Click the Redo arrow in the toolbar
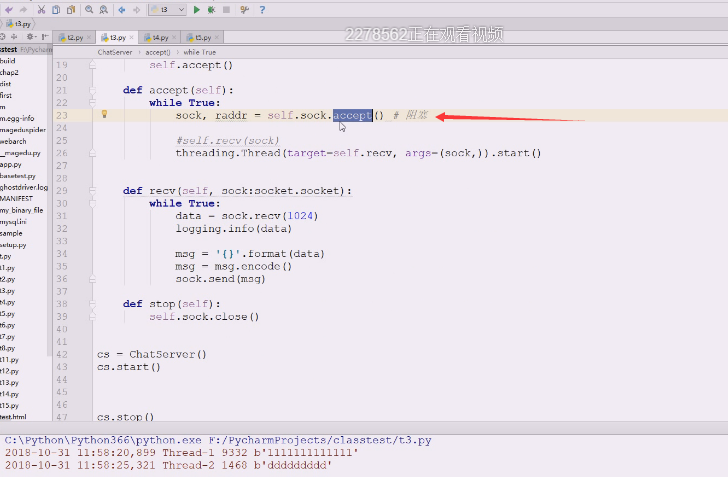This screenshot has height=477, width=728. [x=23, y=9]
